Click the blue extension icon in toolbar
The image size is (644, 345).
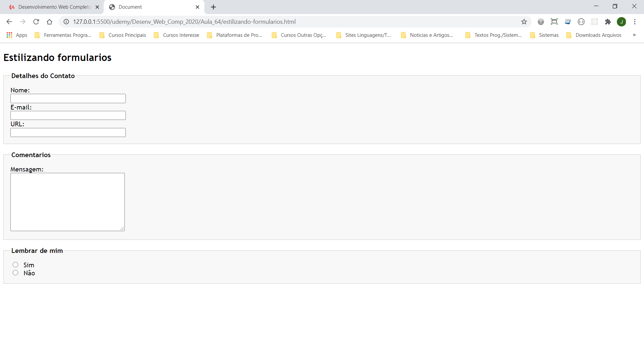(568, 22)
